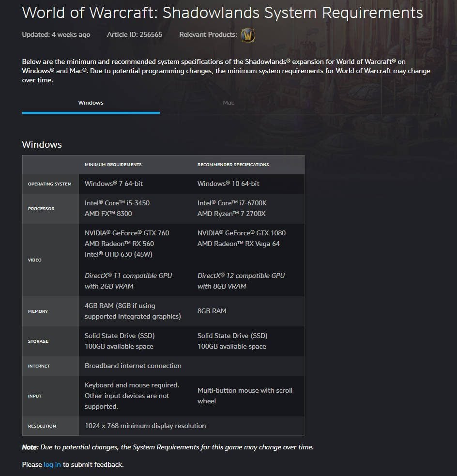Screen dimensions: 457x476
Task: Click the 'Operating System' row label
Action: coord(50,184)
